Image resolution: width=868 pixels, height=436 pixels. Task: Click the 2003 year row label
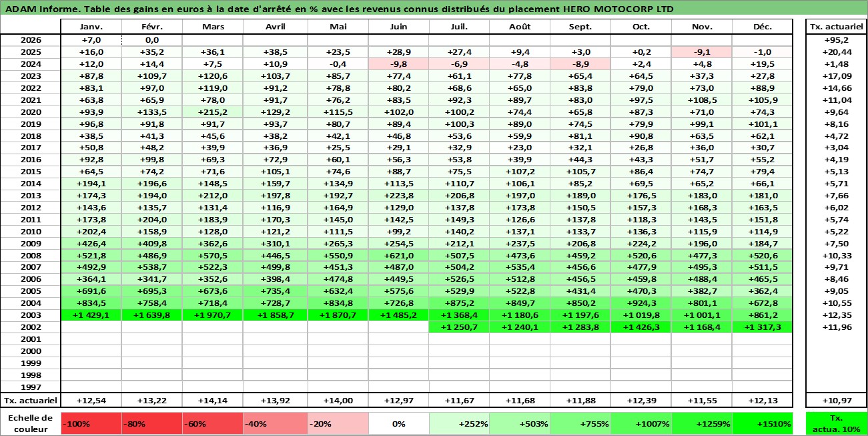pos(31,315)
